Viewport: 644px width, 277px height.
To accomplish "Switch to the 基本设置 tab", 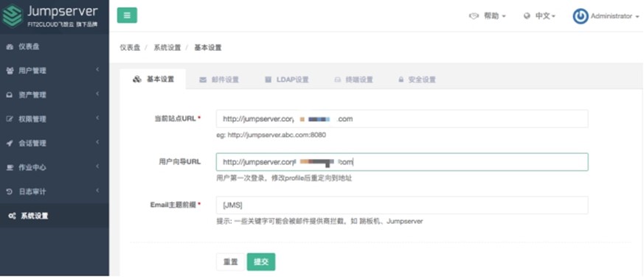I will (x=153, y=80).
